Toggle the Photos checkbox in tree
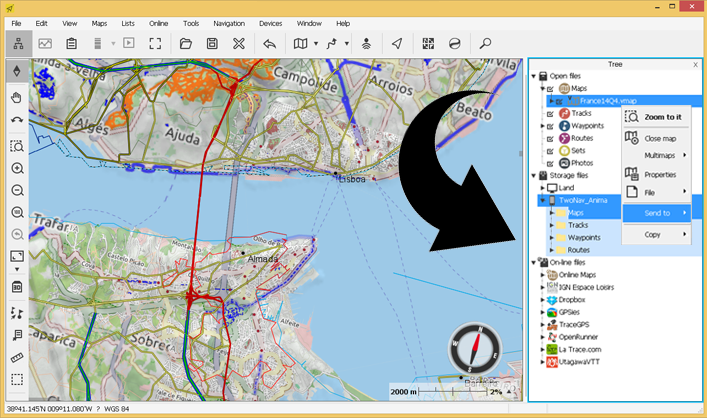 coord(551,164)
